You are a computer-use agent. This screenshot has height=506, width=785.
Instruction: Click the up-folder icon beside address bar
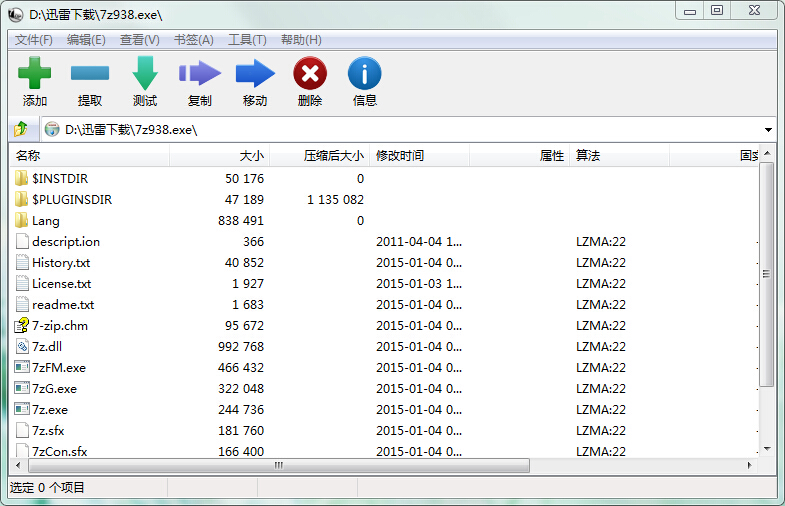tap(20, 129)
